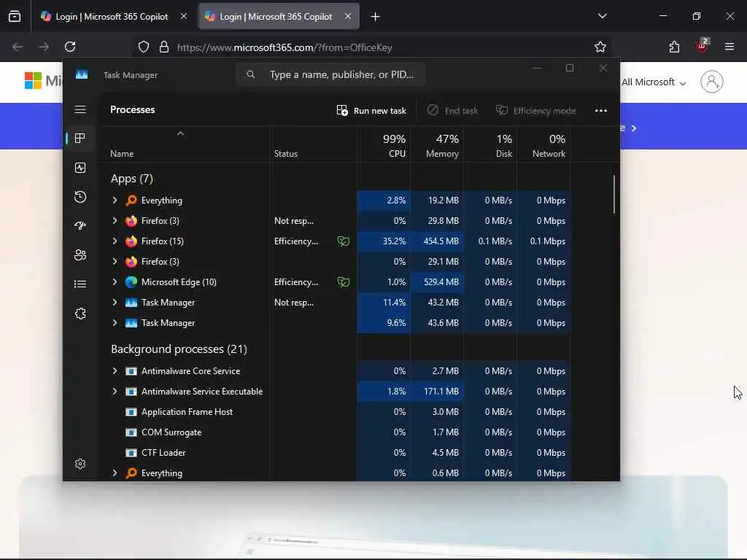Image resolution: width=747 pixels, height=560 pixels.
Task: Click the site padlock icon in address bar
Action: click(x=164, y=47)
